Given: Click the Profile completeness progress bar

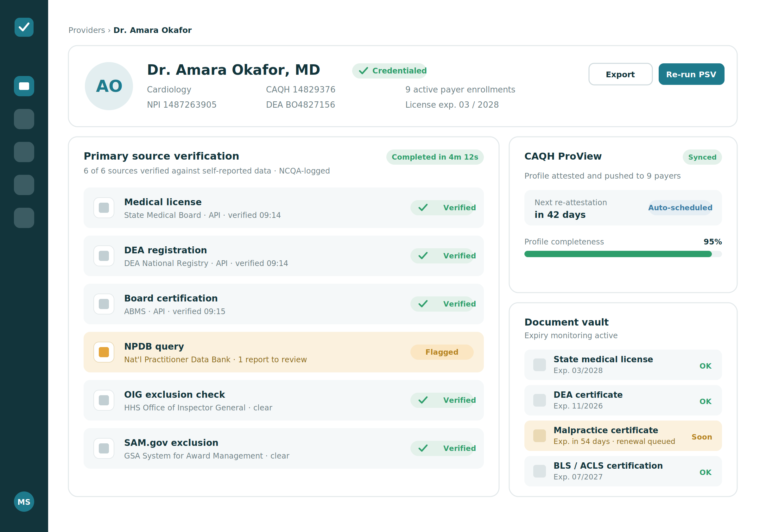Looking at the screenshot, I should click(x=623, y=254).
